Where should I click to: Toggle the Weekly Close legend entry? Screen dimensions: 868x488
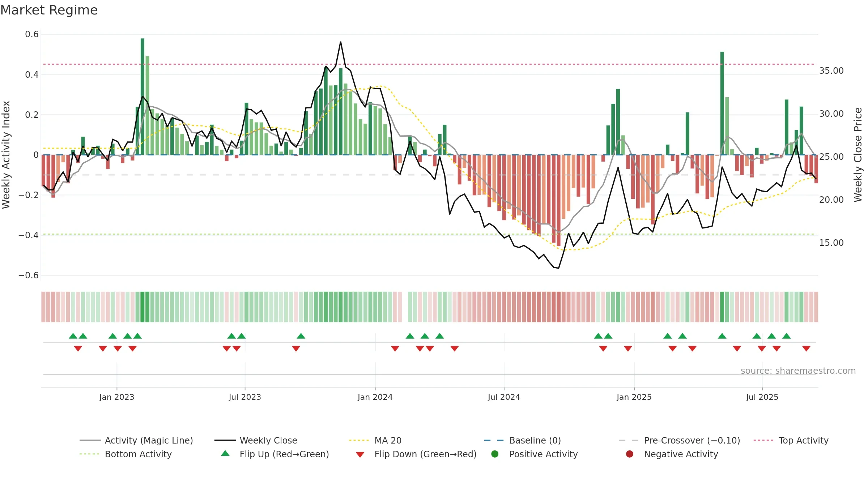[x=256, y=440]
